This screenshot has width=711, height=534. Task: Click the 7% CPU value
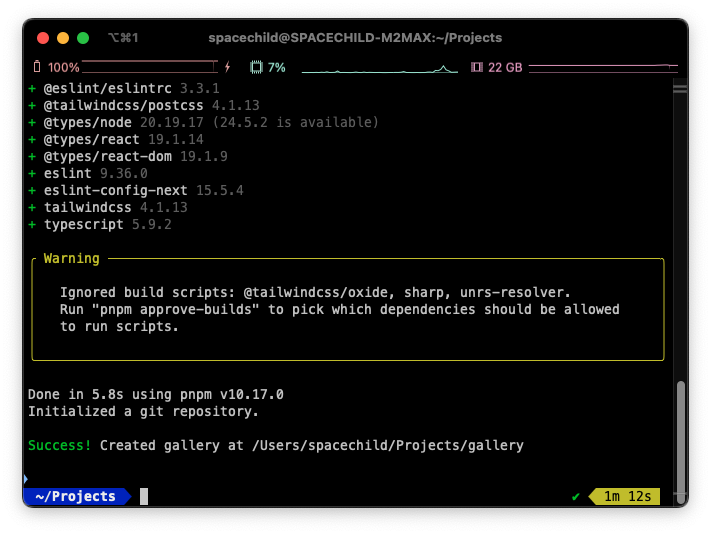(277, 68)
